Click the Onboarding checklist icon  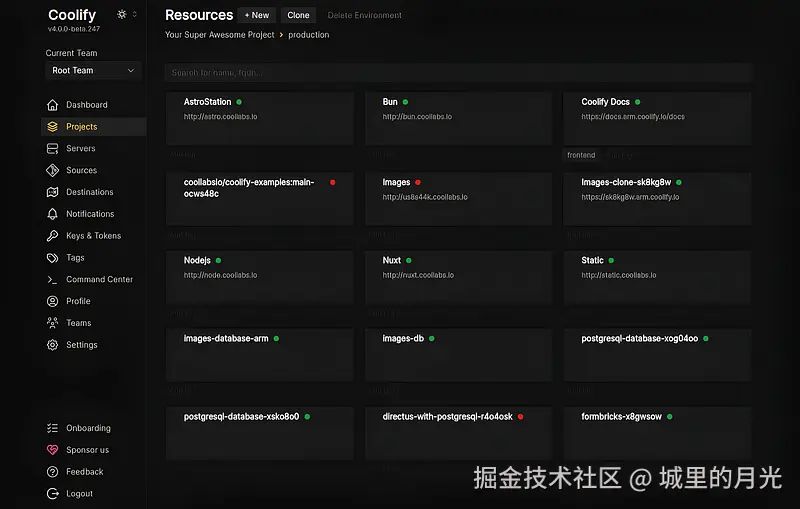tap(53, 428)
